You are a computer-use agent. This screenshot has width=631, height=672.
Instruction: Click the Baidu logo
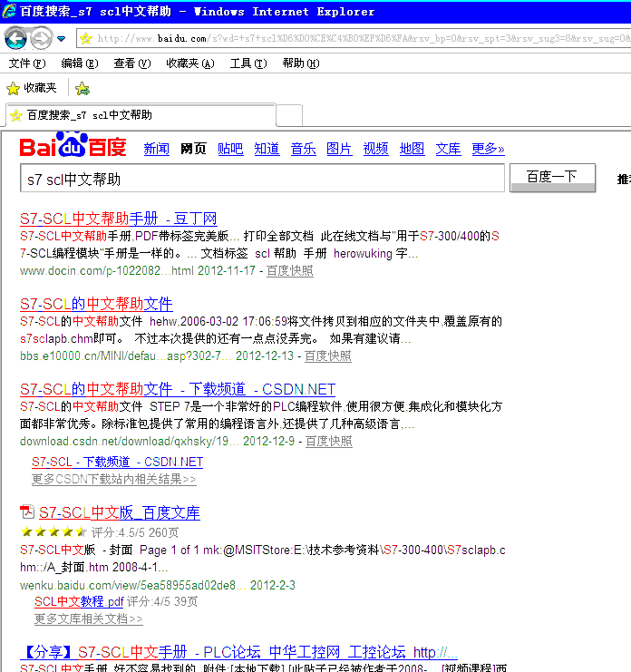[73, 145]
